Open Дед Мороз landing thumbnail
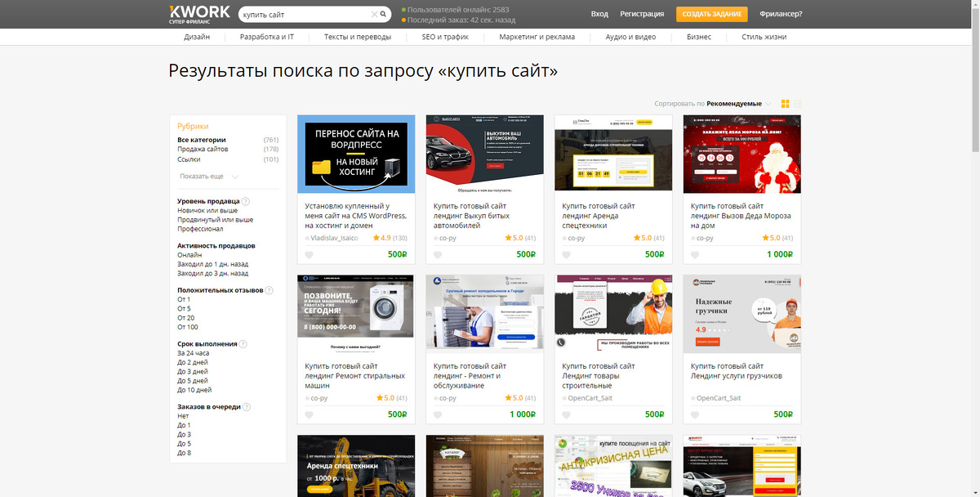The image size is (980, 497). (x=742, y=154)
